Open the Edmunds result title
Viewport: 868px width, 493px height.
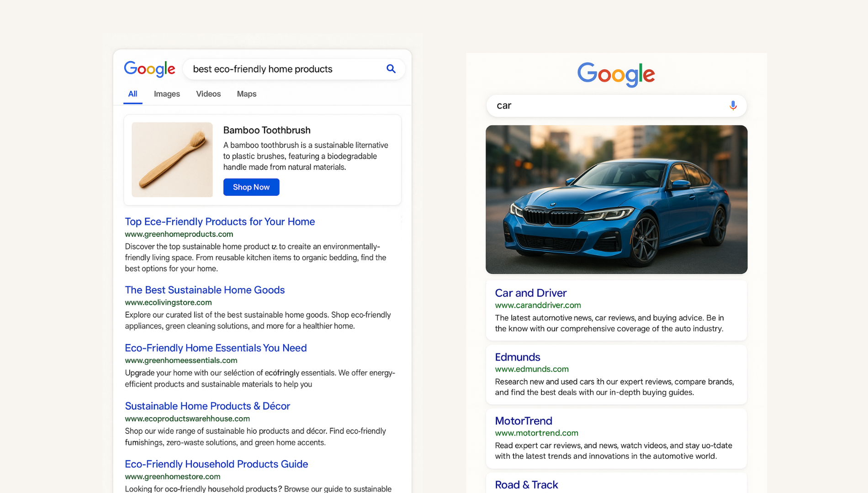click(x=517, y=357)
